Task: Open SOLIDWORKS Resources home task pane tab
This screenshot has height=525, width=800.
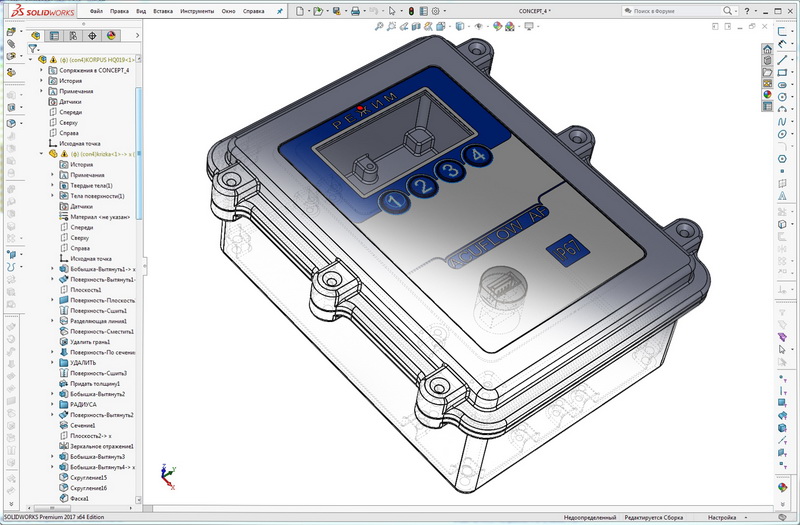Action: pyautogui.click(x=767, y=49)
